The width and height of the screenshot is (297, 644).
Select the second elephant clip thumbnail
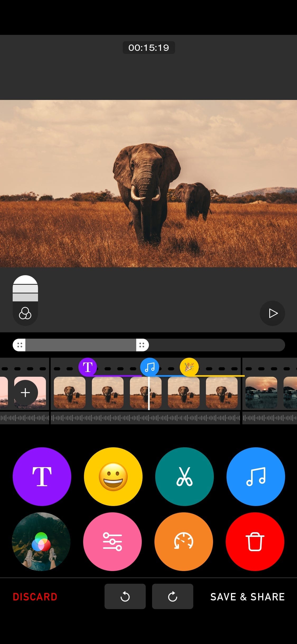[x=108, y=393]
